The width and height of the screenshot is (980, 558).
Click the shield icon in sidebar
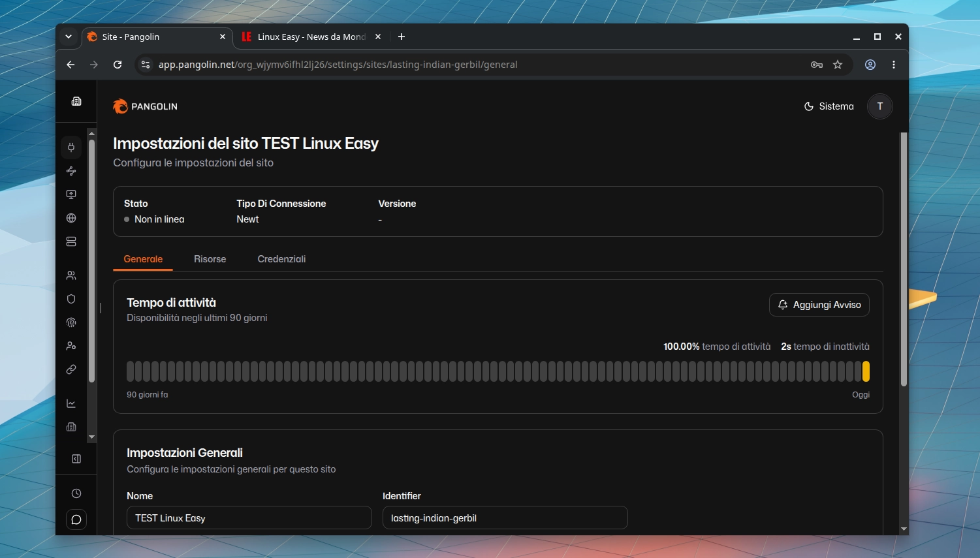pos(71,299)
